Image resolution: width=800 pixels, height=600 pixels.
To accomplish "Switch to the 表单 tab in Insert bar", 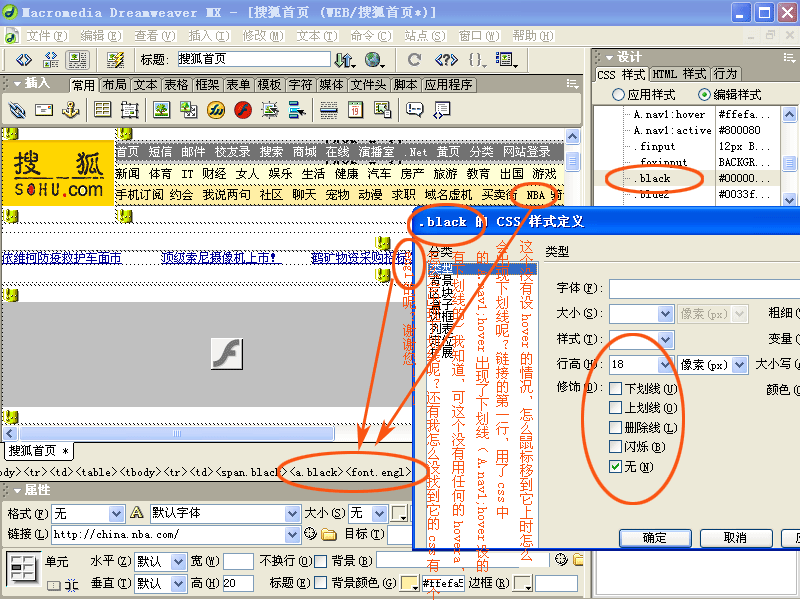I will pos(238,85).
